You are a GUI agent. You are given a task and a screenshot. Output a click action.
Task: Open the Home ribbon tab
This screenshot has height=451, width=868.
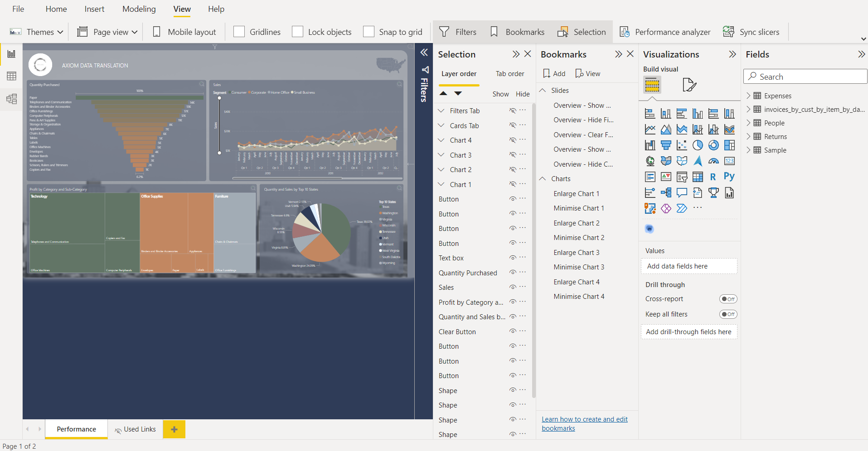coord(56,9)
